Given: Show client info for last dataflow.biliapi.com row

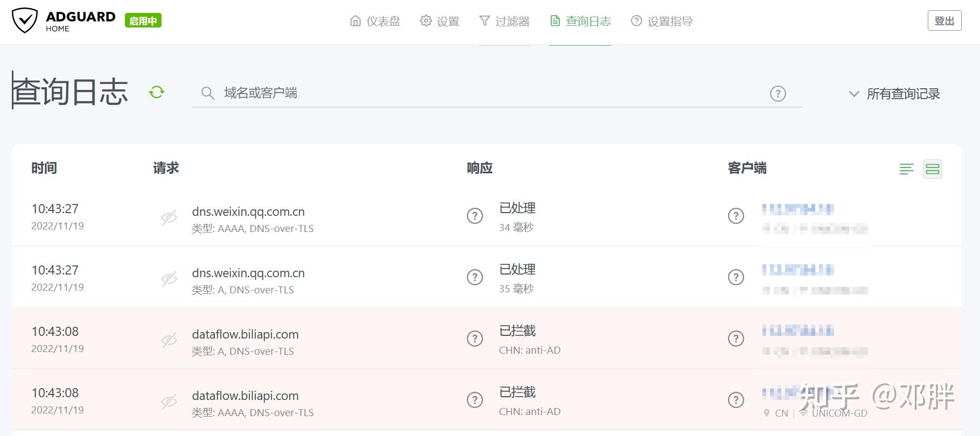Looking at the screenshot, I should coord(736,400).
